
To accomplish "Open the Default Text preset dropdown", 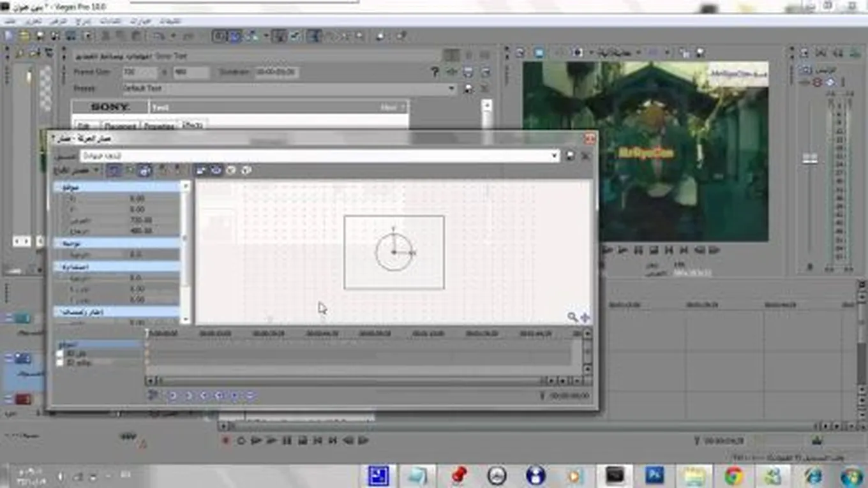I will point(452,89).
